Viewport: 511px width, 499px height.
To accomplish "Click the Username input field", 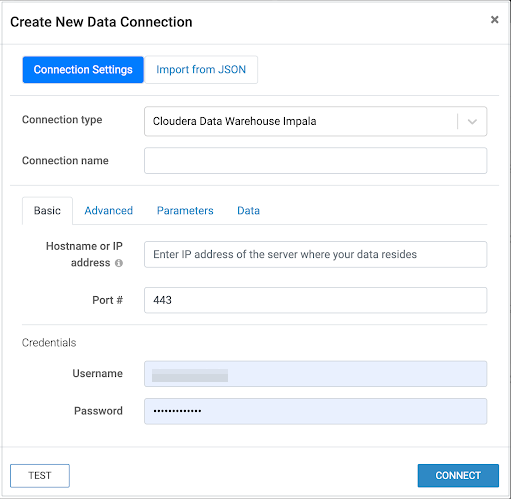I will [x=315, y=374].
